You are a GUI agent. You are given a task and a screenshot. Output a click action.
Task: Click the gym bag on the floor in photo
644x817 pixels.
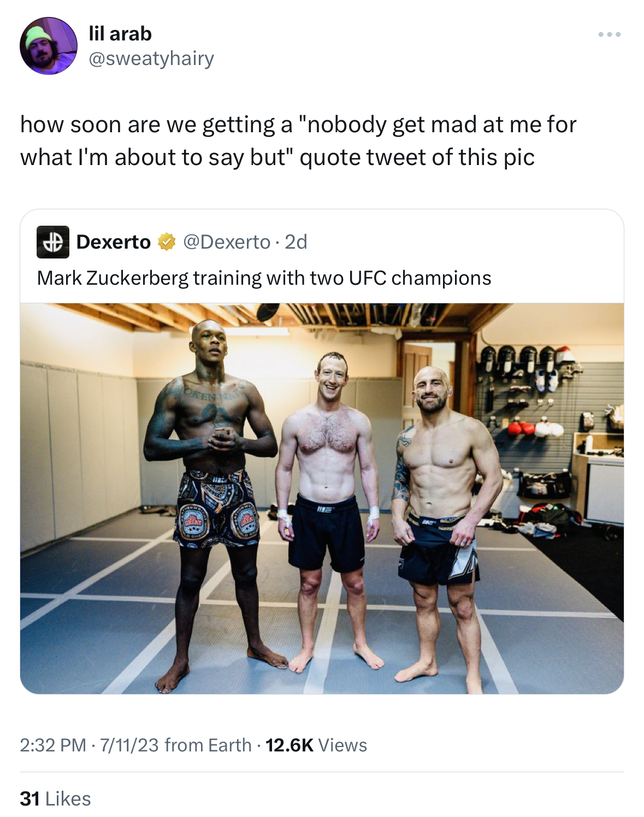pyautogui.click(x=546, y=484)
